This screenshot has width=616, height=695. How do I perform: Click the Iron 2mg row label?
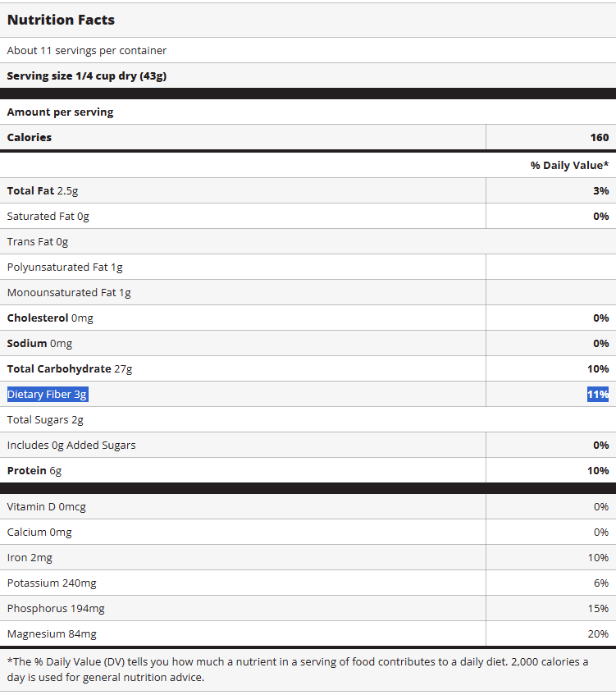[30, 557]
